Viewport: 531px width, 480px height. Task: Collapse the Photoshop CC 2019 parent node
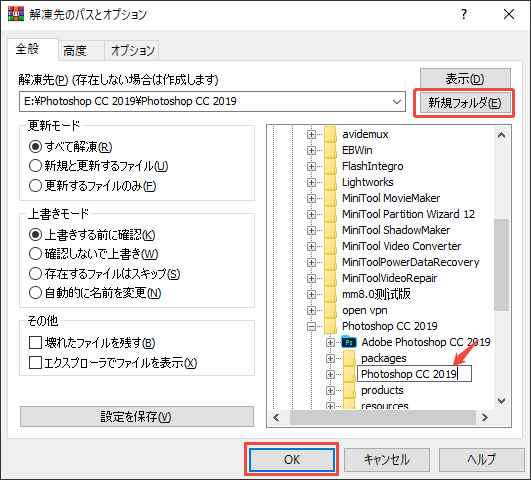pos(311,326)
